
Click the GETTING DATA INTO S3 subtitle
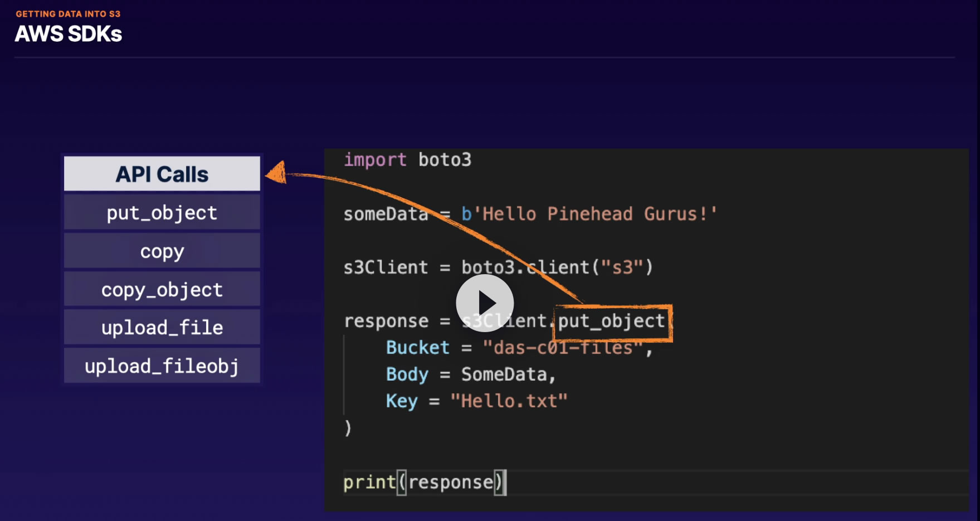pyautogui.click(x=68, y=14)
